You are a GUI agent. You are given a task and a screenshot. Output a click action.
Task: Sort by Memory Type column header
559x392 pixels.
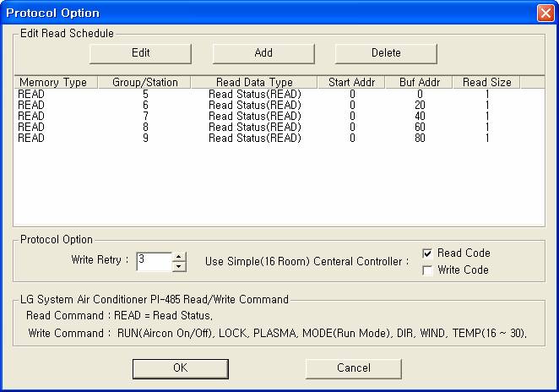pyautogui.click(x=52, y=82)
